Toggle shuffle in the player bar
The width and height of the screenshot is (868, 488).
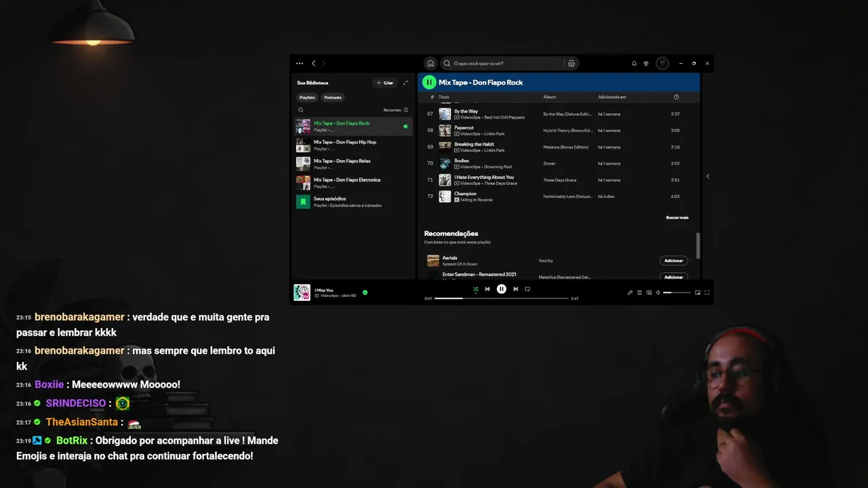[x=475, y=289]
